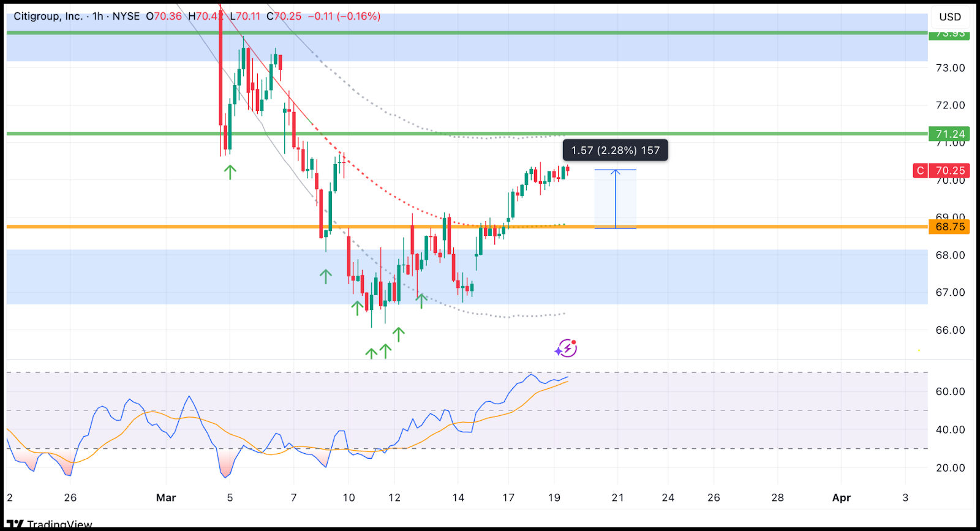980x531 pixels.
Task: Click date label 17 on time axis
Action: (508, 497)
